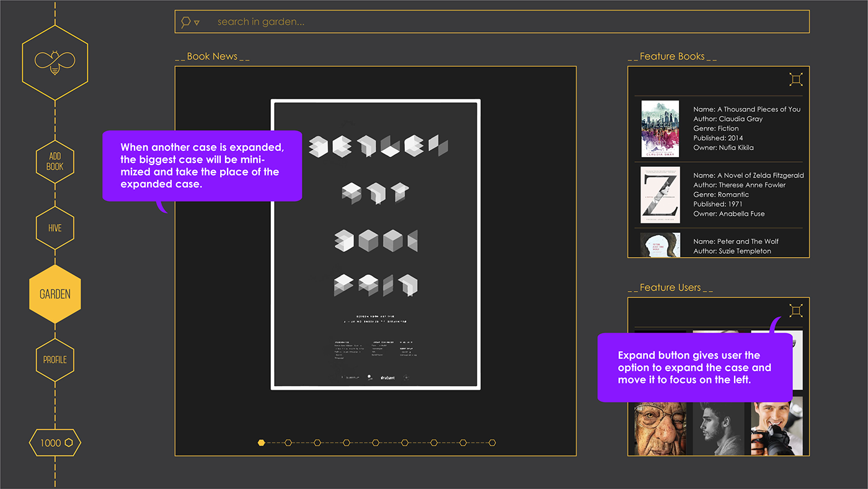
Task: Click 'Author: Therese Anne Fowler' text
Action: [739, 185]
